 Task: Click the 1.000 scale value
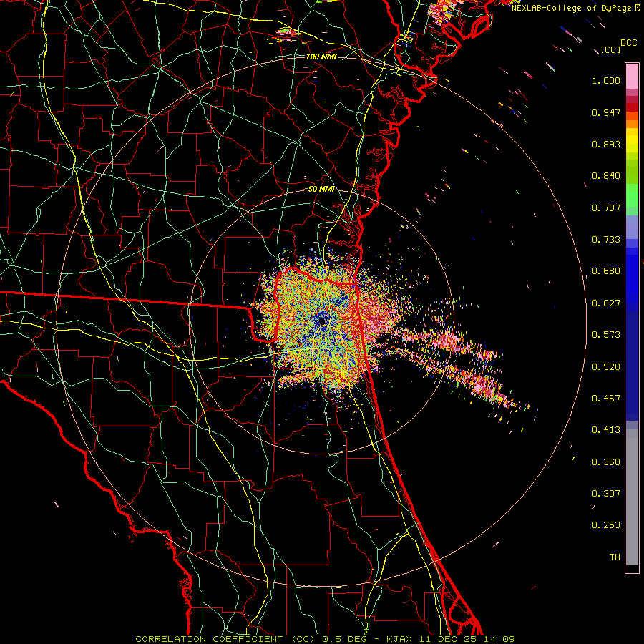pyautogui.click(x=606, y=80)
